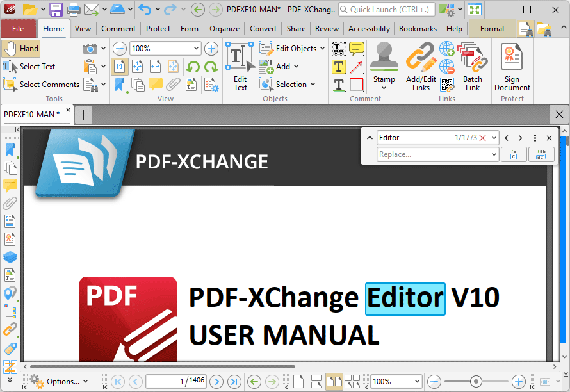The height and width of the screenshot is (392, 570).
Task: Click the page number field
Action: (x=176, y=382)
